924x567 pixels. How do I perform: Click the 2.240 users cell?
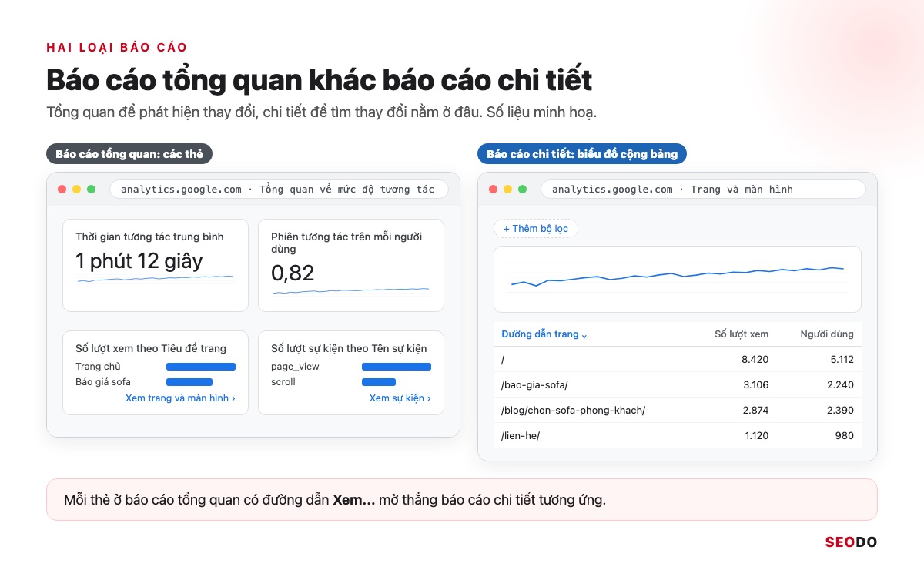pos(840,384)
